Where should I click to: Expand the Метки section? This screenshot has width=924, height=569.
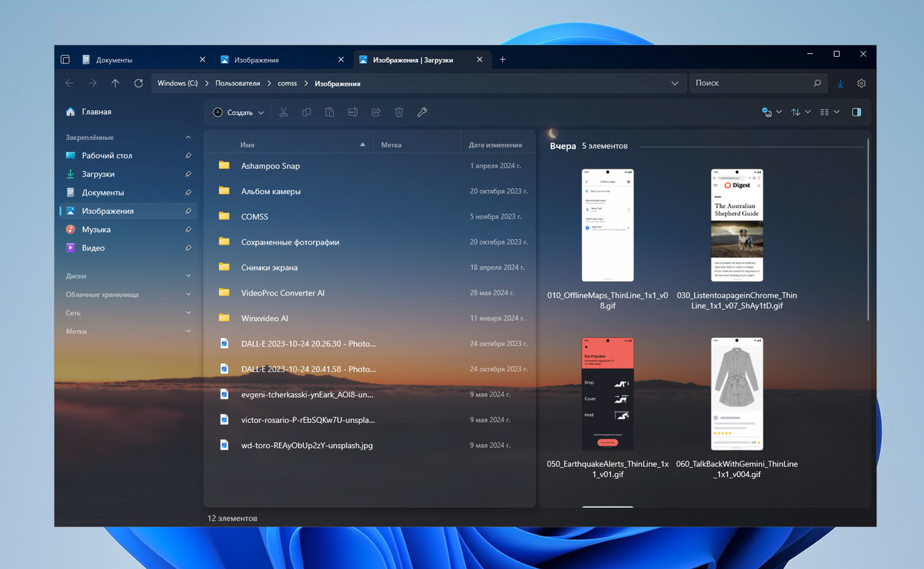click(x=188, y=332)
